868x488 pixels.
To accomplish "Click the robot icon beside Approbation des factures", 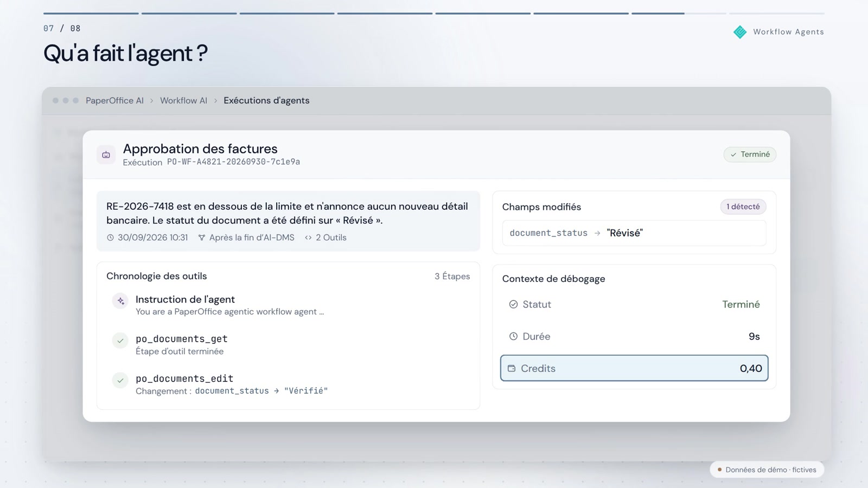I will [106, 155].
